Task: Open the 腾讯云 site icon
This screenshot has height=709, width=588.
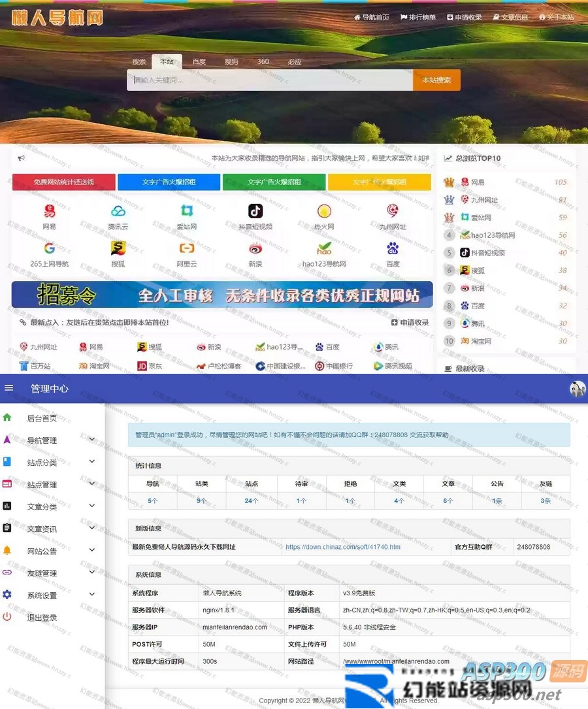Action: 118,210
